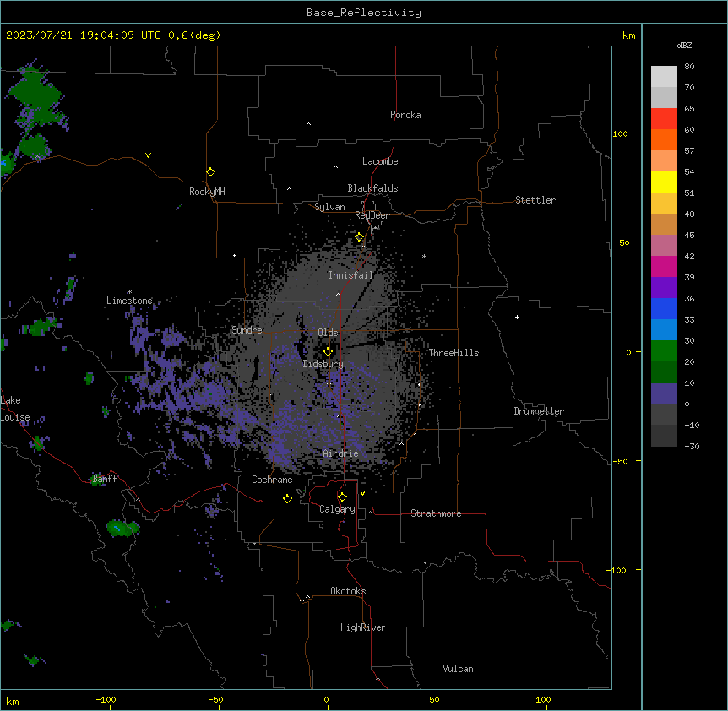The height and width of the screenshot is (711, 728).
Task: Click the yellow diamond marker below RedDeer
Action: point(359,237)
